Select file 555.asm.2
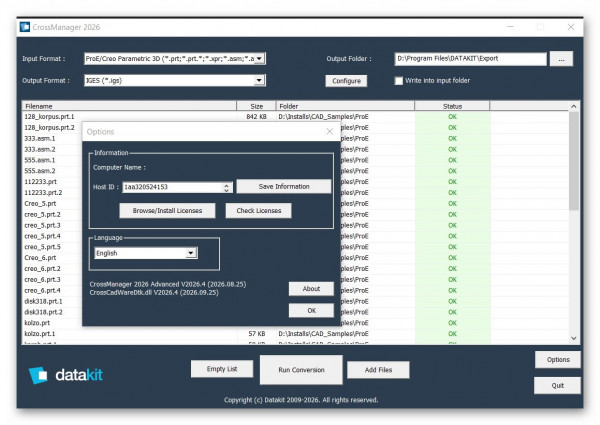The image size is (600, 425). (x=40, y=171)
